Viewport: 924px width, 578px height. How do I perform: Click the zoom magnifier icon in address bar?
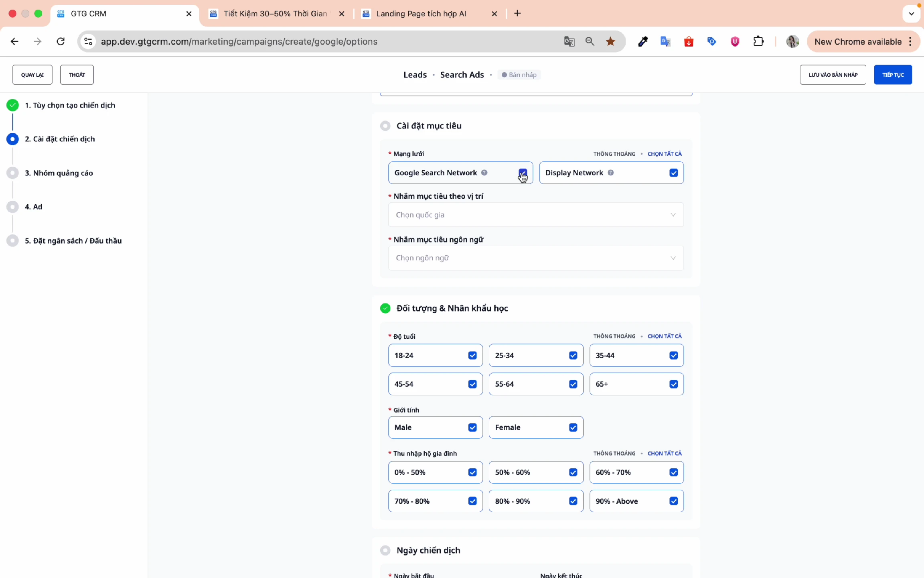click(590, 41)
